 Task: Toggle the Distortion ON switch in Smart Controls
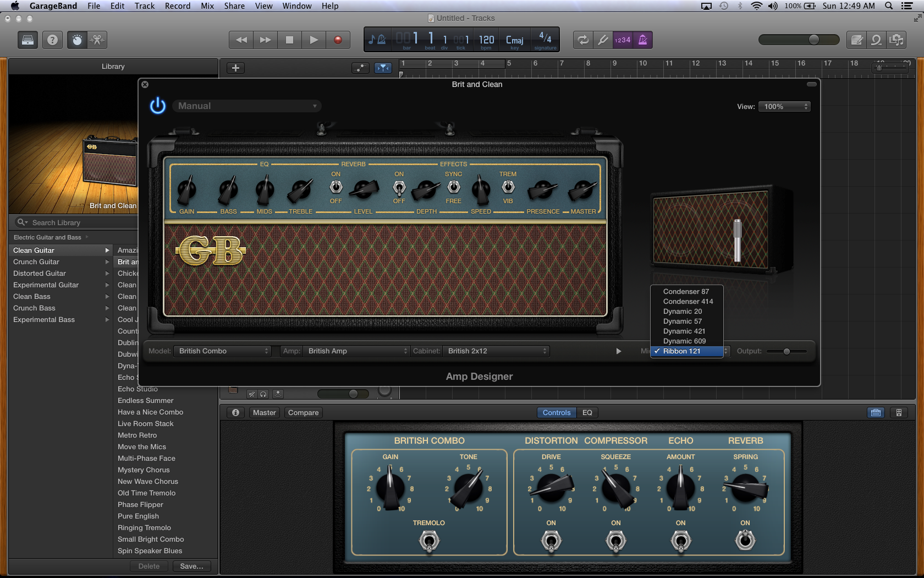[x=551, y=541]
